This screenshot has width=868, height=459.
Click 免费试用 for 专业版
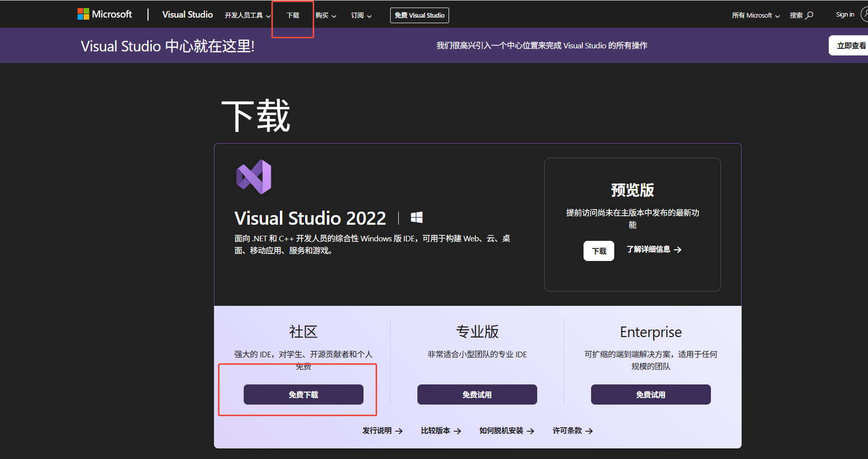click(477, 395)
